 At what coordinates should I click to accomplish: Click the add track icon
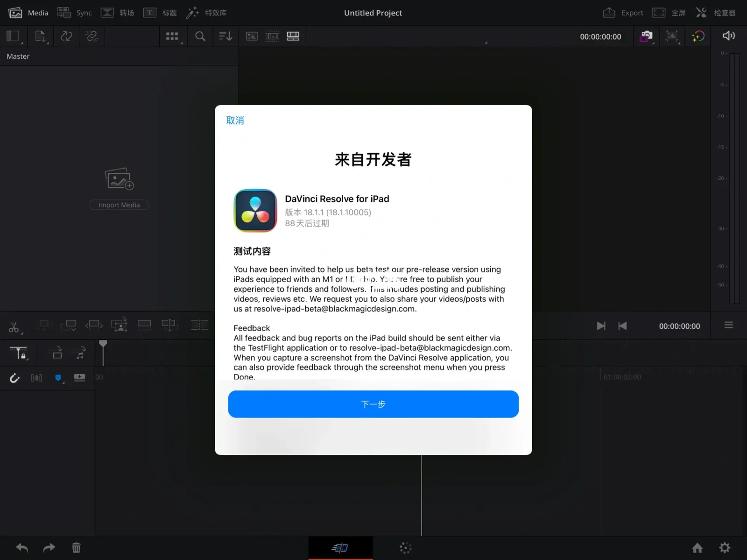coord(80,378)
